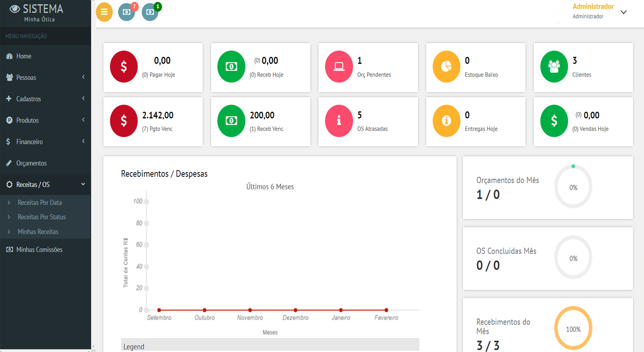Click the green cash icon for Receb Hoje
This screenshot has height=352, width=644.
[x=231, y=67]
